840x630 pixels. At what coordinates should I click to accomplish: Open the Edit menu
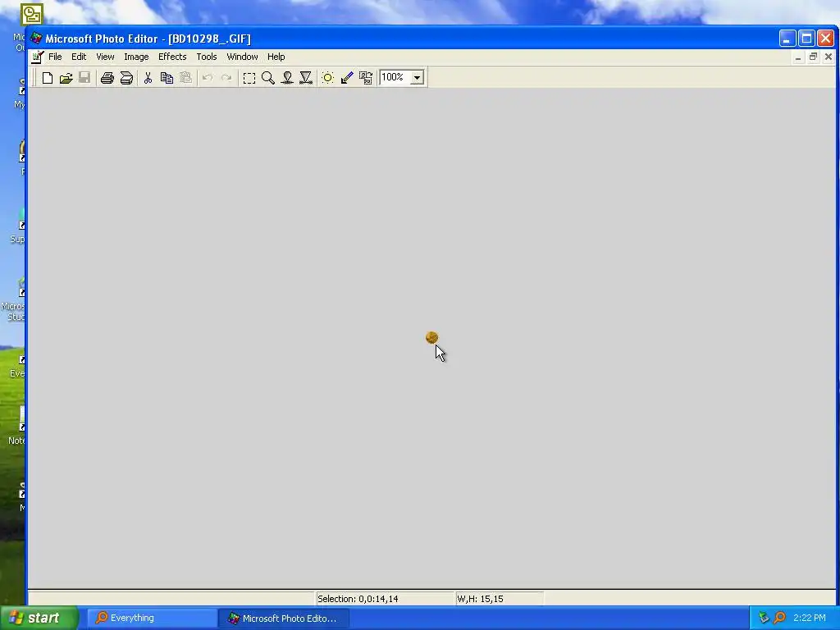tap(79, 57)
